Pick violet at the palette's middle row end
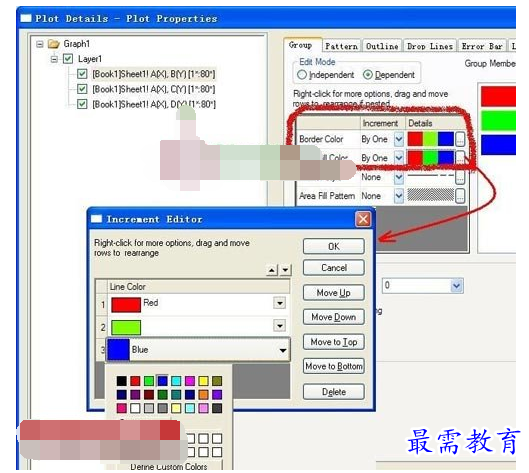 click(x=217, y=394)
